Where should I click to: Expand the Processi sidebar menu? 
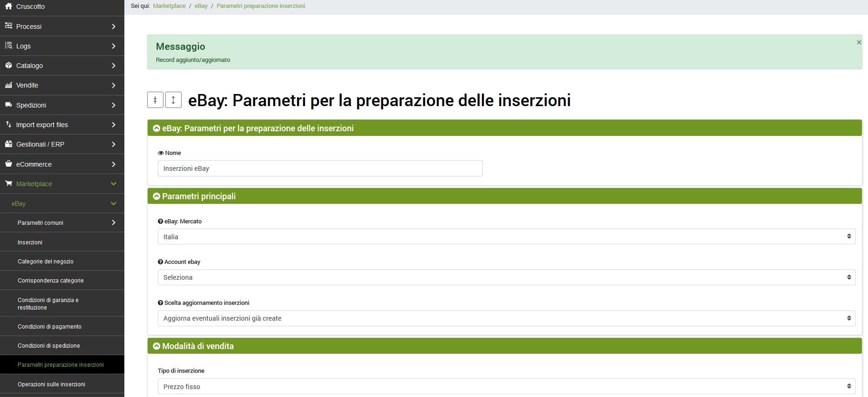(62, 27)
